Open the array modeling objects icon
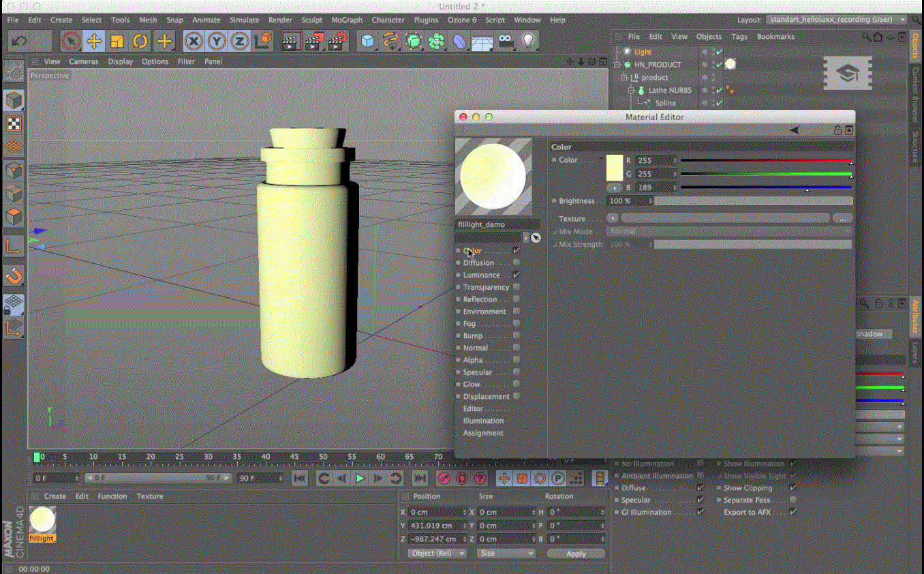Image resolution: width=924 pixels, height=574 pixels. click(436, 42)
